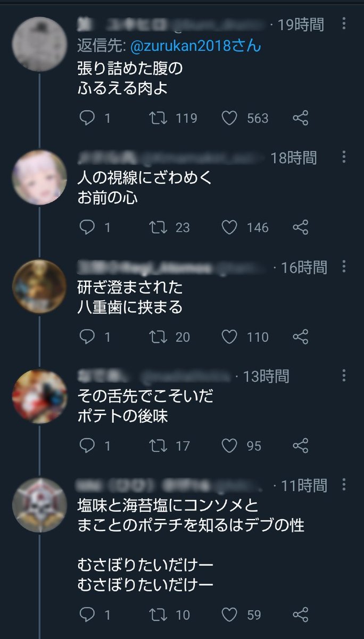Image resolution: width=364 pixels, height=639 pixels.
Task: Like the tweet with 95 likes
Action: 229,446
